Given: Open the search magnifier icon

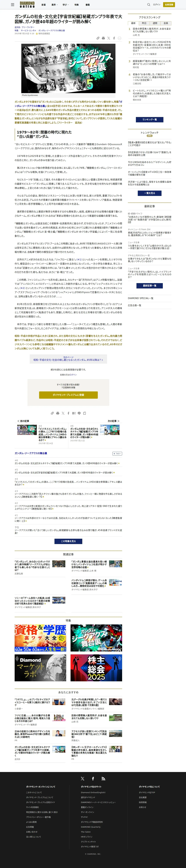Looking at the screenshot, I should (149, 5).
